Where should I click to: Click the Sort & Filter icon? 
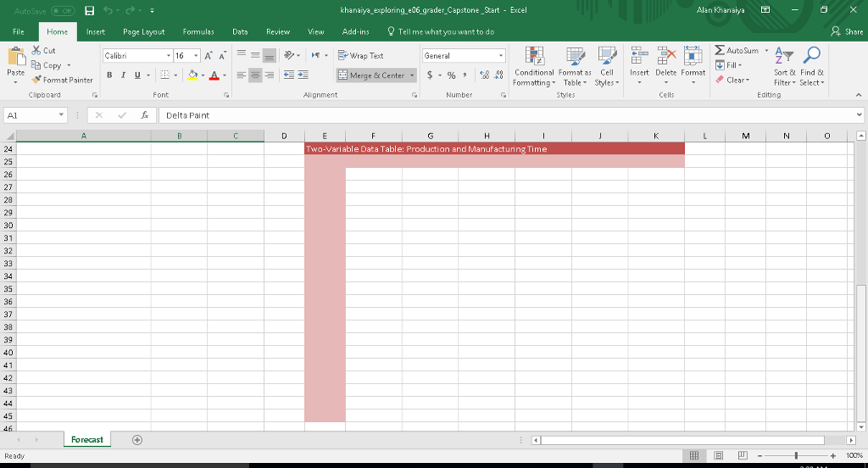click(x=786, y=66)
